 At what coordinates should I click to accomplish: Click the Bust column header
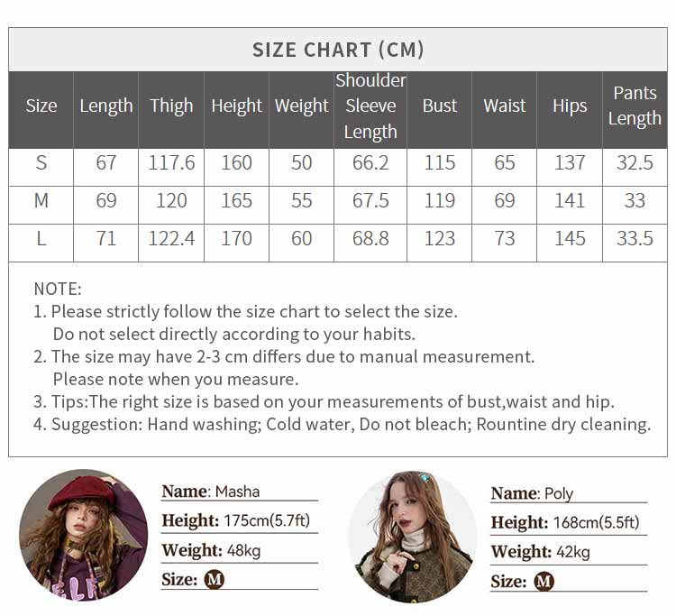tap(439, 106)
